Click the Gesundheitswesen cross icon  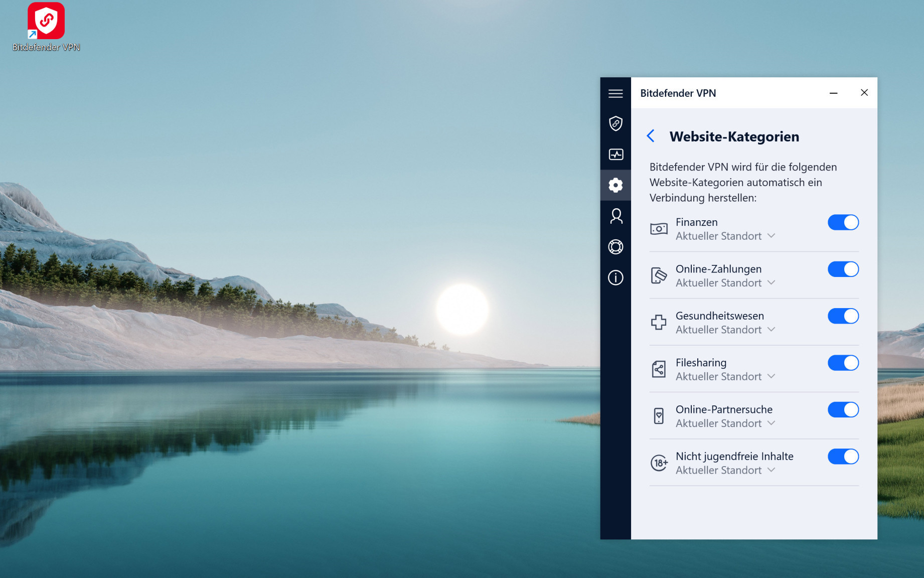tap(659, 322)
